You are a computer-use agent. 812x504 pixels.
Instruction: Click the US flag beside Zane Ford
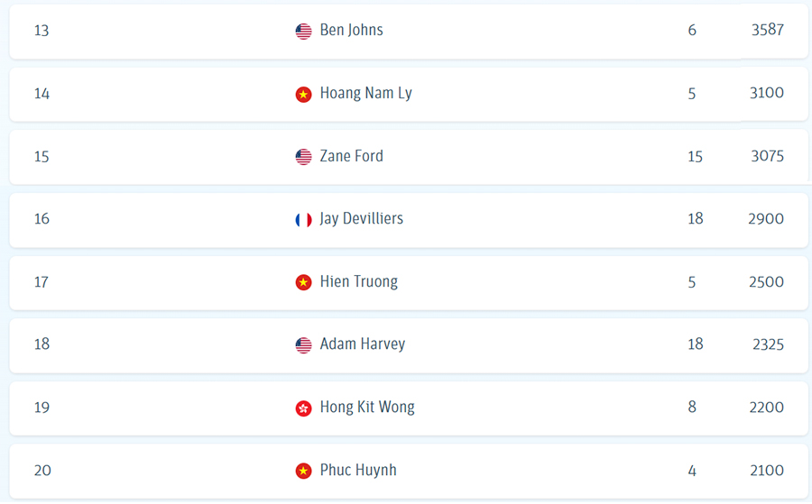(x=303, y=157)
